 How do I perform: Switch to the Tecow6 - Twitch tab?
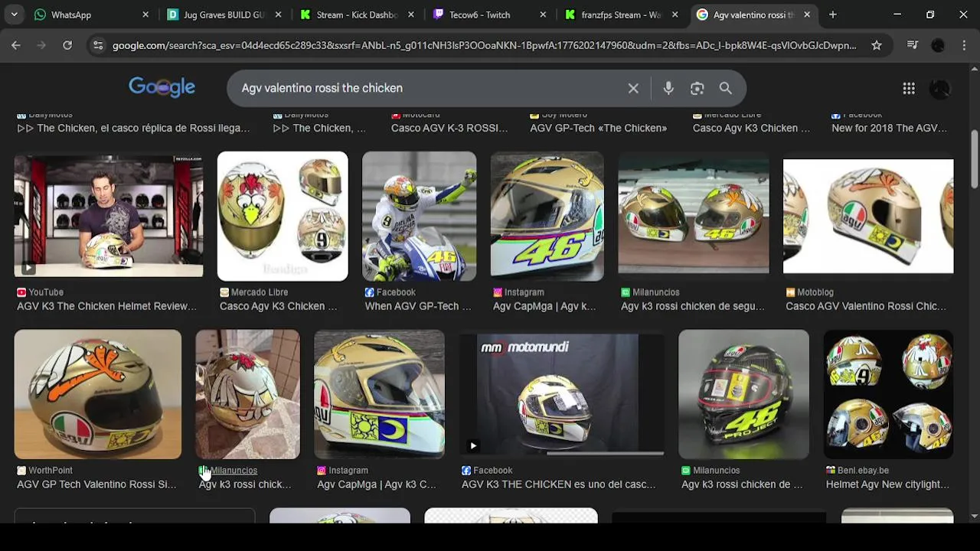(489, 15)
